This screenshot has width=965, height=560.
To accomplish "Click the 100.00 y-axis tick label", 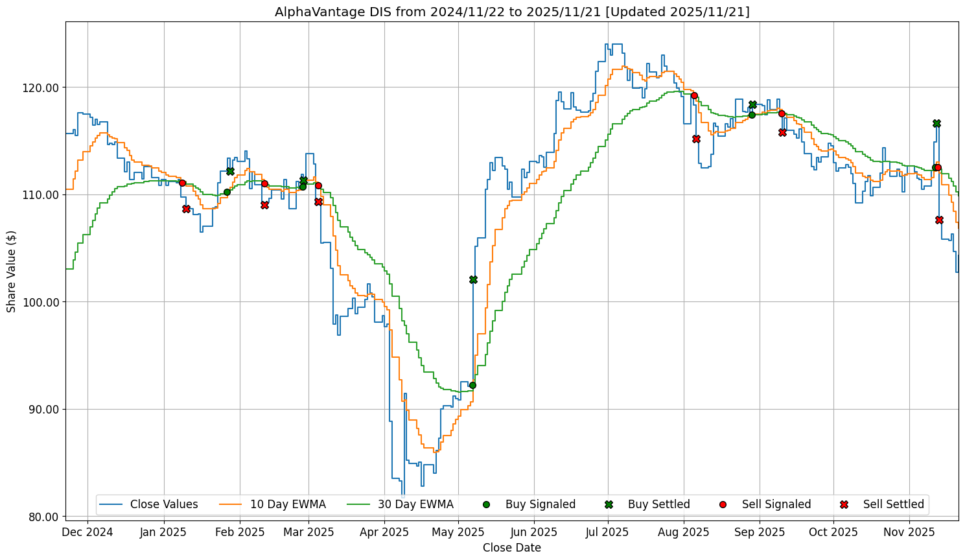I will (41, 302).
